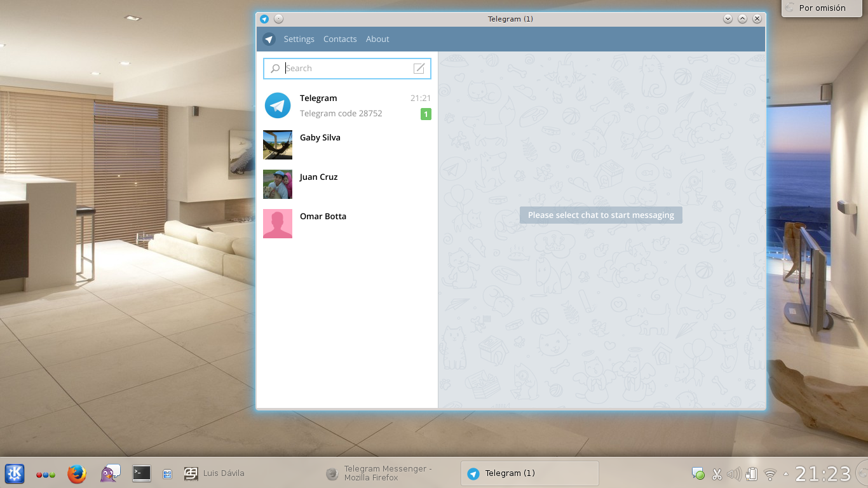Open the Telegram service chat
The height and width of the screenshot is (488, 868).
pos(347,105)
